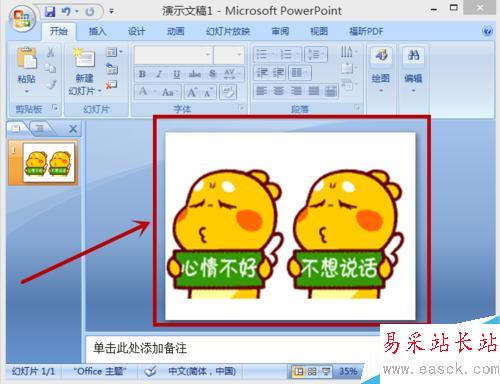Switch to the 开始 ribbon tab

(x=59, y=31)
